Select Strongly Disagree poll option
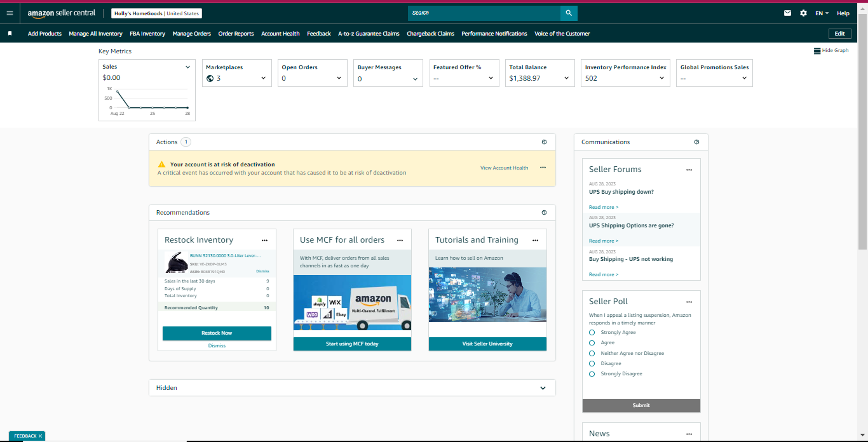The image size is (868, 442). click(592, 373)
